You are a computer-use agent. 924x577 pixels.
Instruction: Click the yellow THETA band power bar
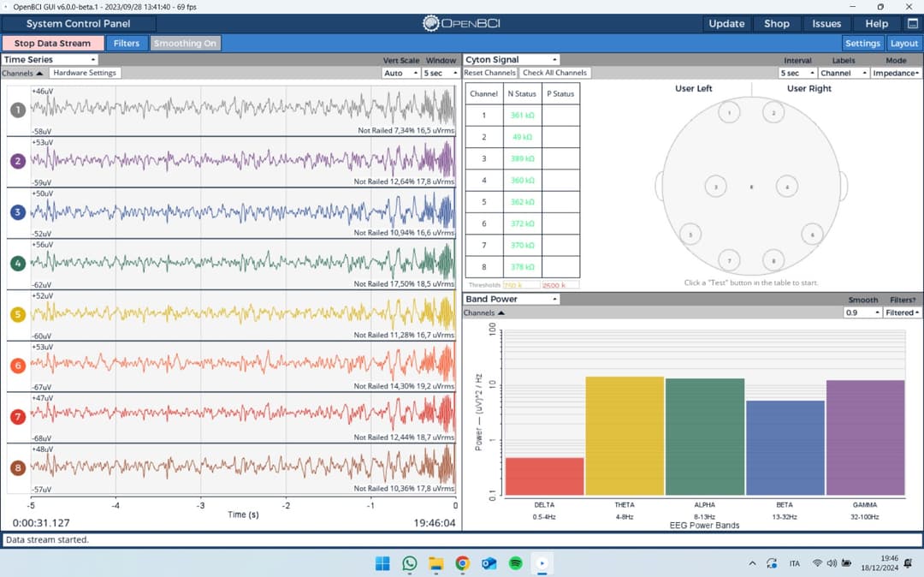click(625, 436)
